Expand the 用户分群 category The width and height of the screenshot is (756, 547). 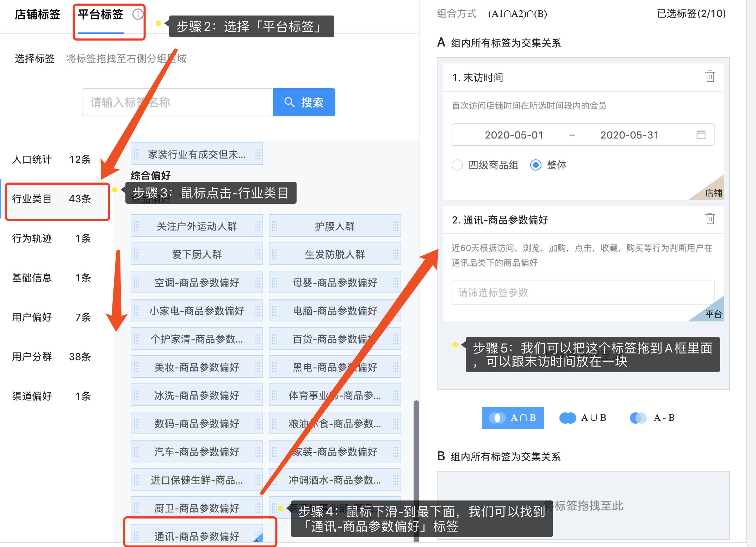tap(51, 357)
